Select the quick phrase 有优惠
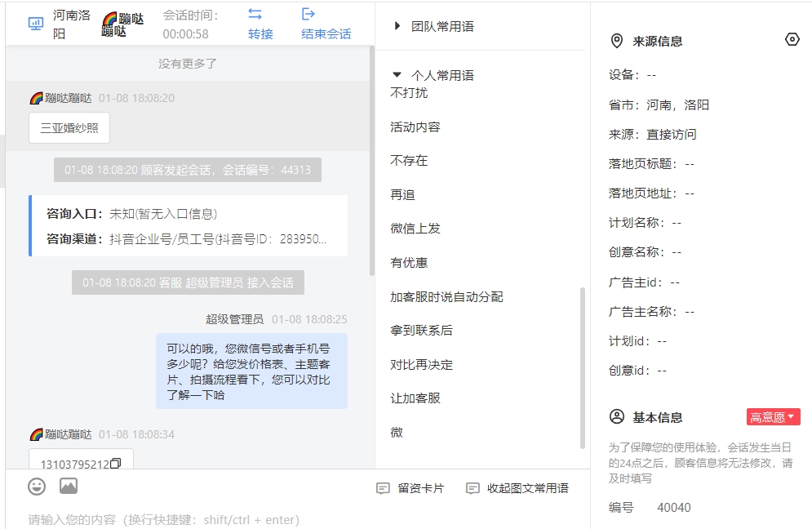This screenshot has height=529, width=812. (x=409, y=263)
